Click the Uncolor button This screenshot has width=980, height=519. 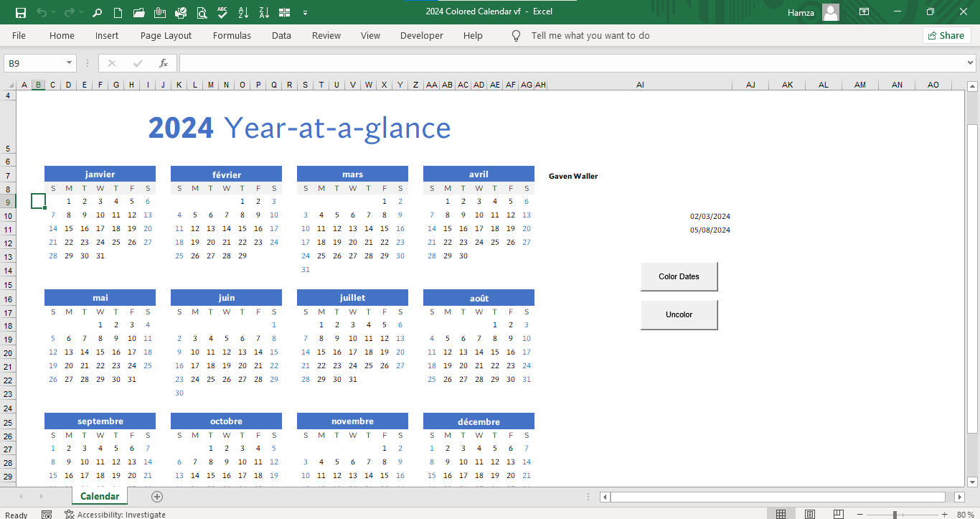pyautogui.click(x=679, y=314)
